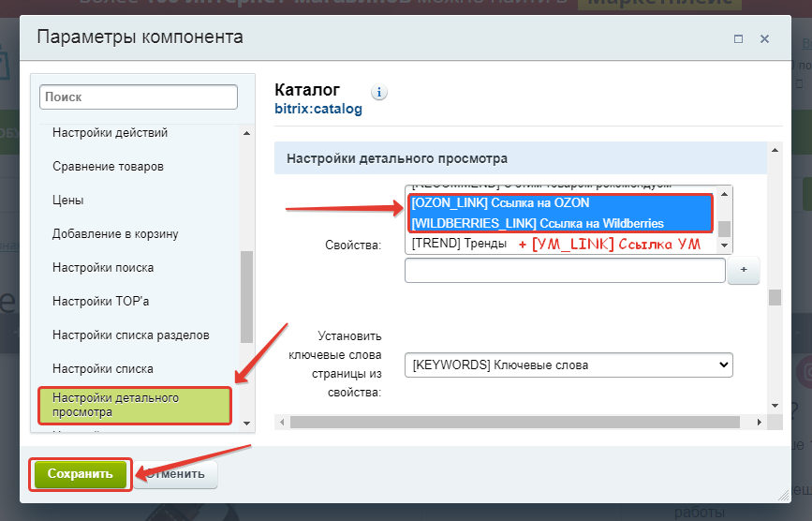Click the Сохранить button
812x521 pixels.
[81, 474]
